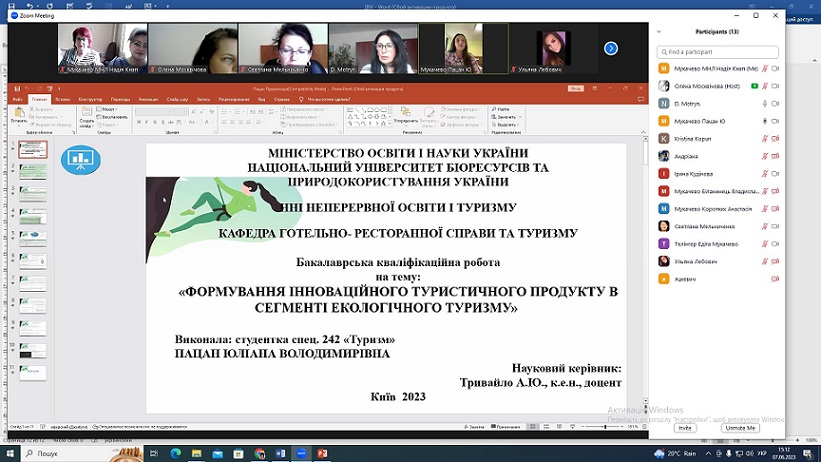The image size is (821, 462).
Task: Toggle microphone icon for Світлана Мельниченко
Action: coord(764,226)
